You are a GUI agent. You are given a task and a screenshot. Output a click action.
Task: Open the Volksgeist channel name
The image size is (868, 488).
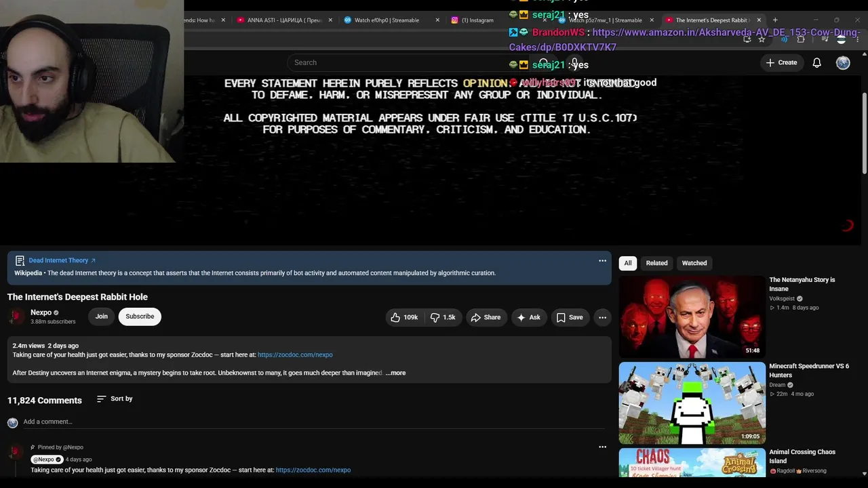click(x=783, y=298)
